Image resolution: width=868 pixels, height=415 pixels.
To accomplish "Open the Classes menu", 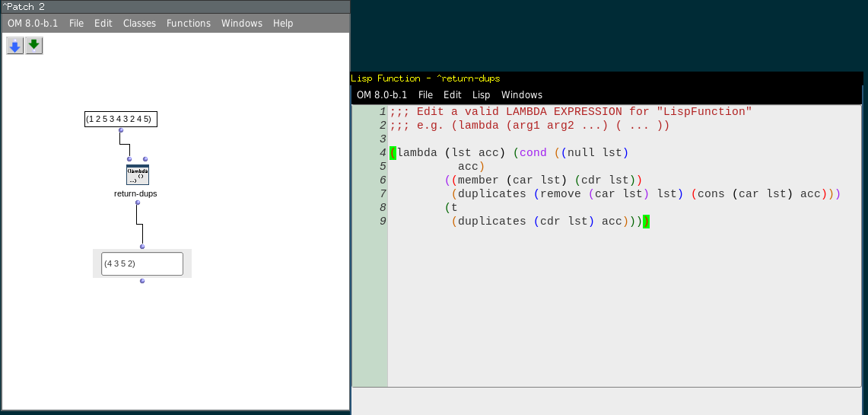I will pyautogui.click(x=139, y=24).
